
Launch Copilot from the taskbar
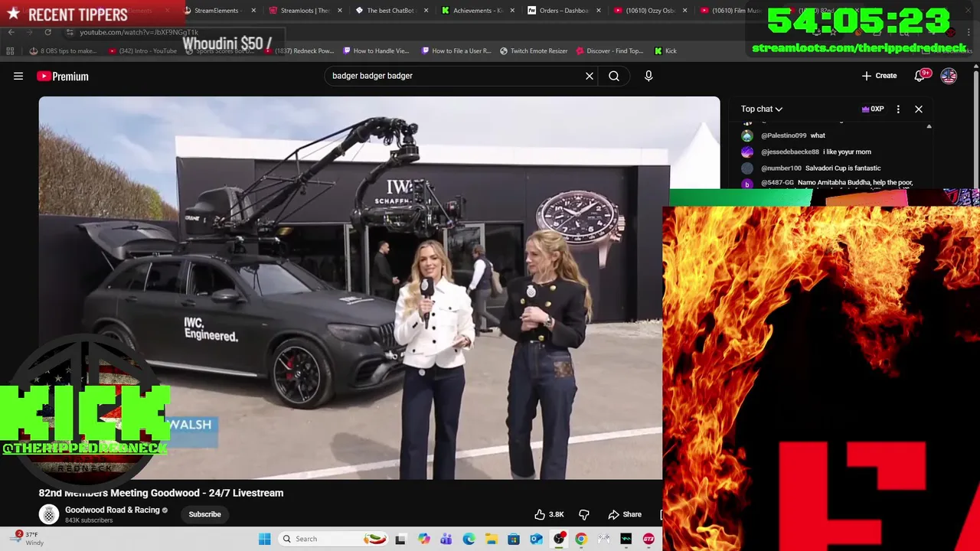[424, 539]
